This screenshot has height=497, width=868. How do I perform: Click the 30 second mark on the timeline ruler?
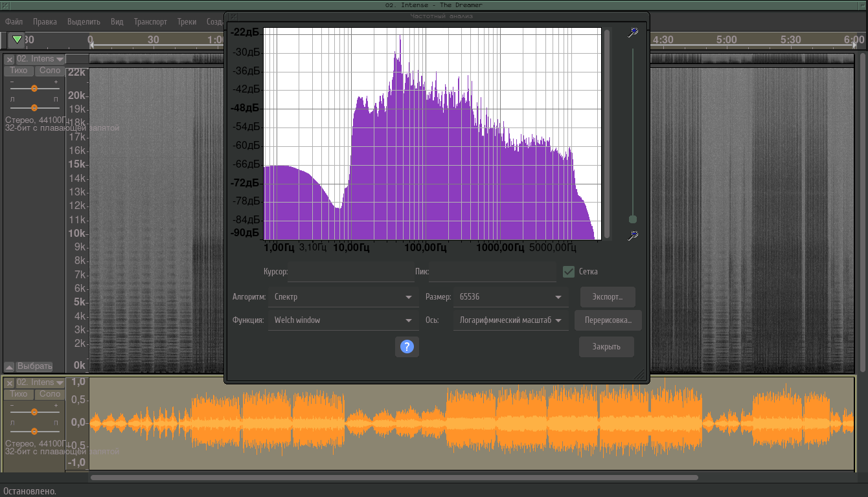(x=154, y=39)
